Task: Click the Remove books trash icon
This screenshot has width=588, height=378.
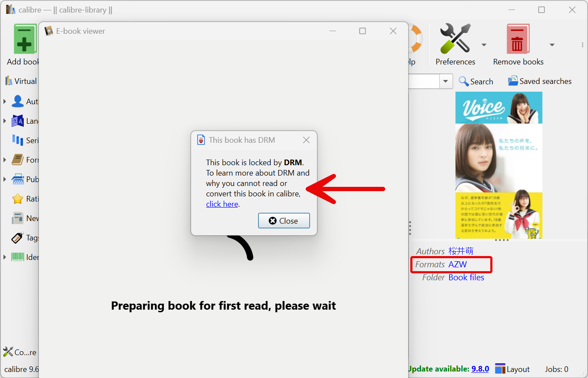Action: [518, 39]
